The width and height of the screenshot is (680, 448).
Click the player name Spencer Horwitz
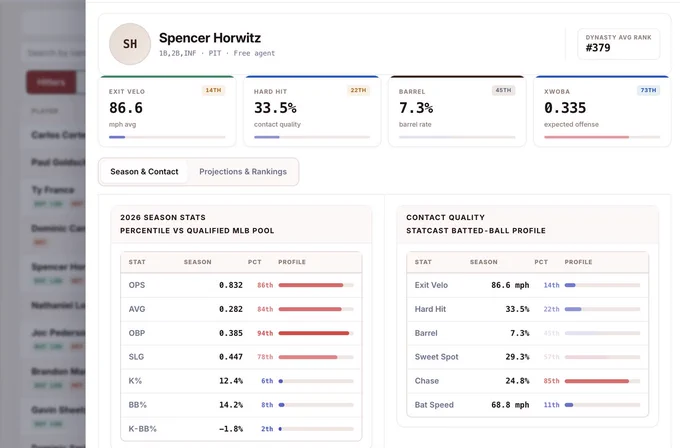(x=210, y=38)
